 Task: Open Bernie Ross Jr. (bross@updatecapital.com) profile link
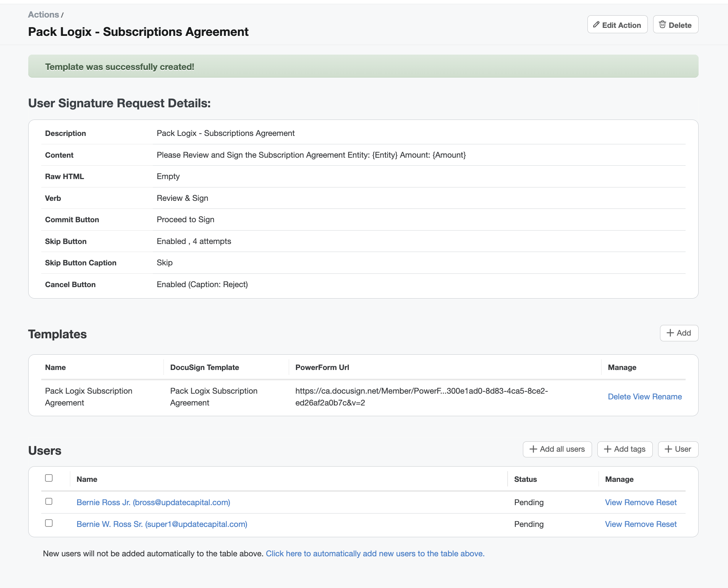[153, 502]
